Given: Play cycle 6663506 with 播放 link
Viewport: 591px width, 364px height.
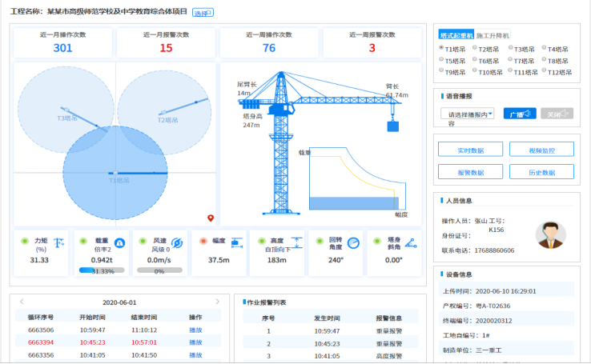Looking at the screenshot, I should tap(195, 330).
